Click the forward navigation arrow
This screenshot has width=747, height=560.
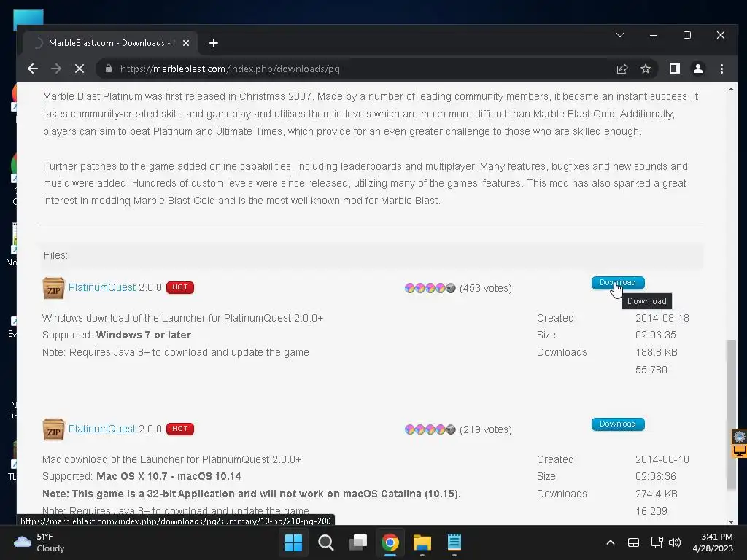55,69
